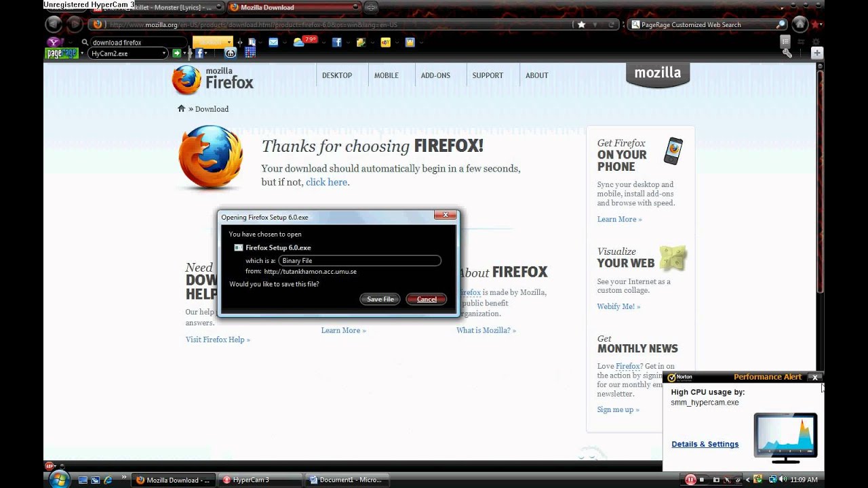Click the plus button at toolbar right
Image resolution: width=868 pixels, height=488 pixels.
[x=817, y=53]
